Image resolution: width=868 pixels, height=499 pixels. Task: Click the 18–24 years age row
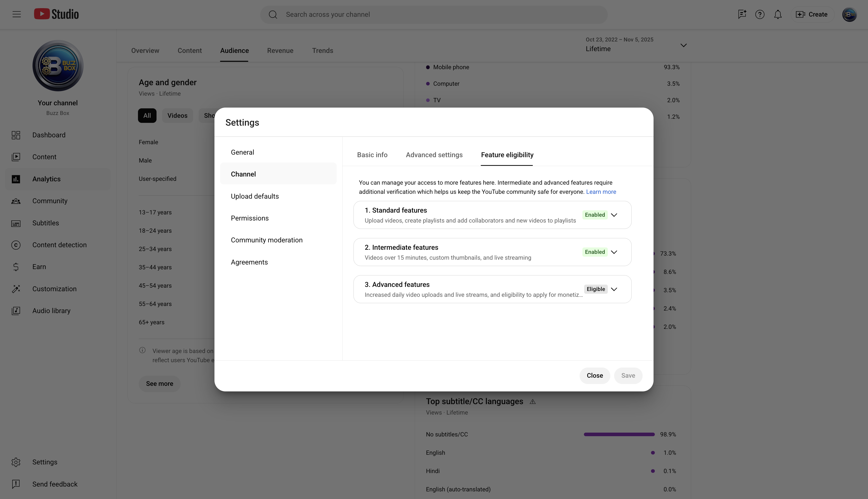[x=155, y=231]
